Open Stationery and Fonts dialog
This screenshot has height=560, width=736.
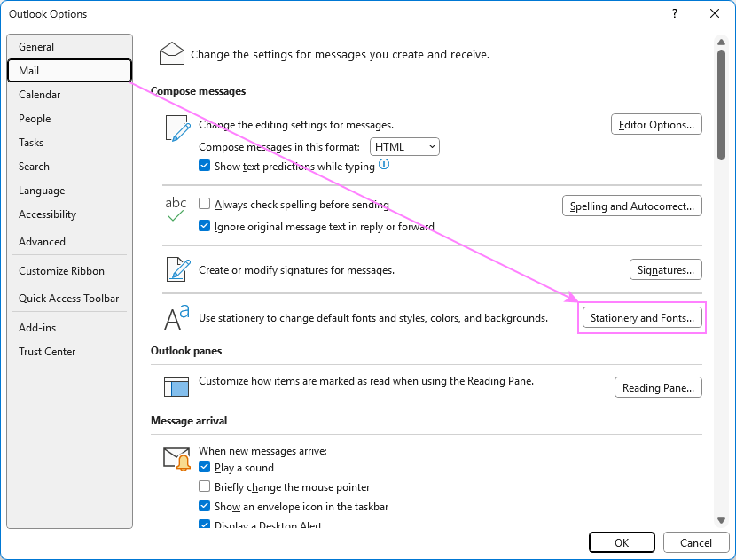pos(642,317)
